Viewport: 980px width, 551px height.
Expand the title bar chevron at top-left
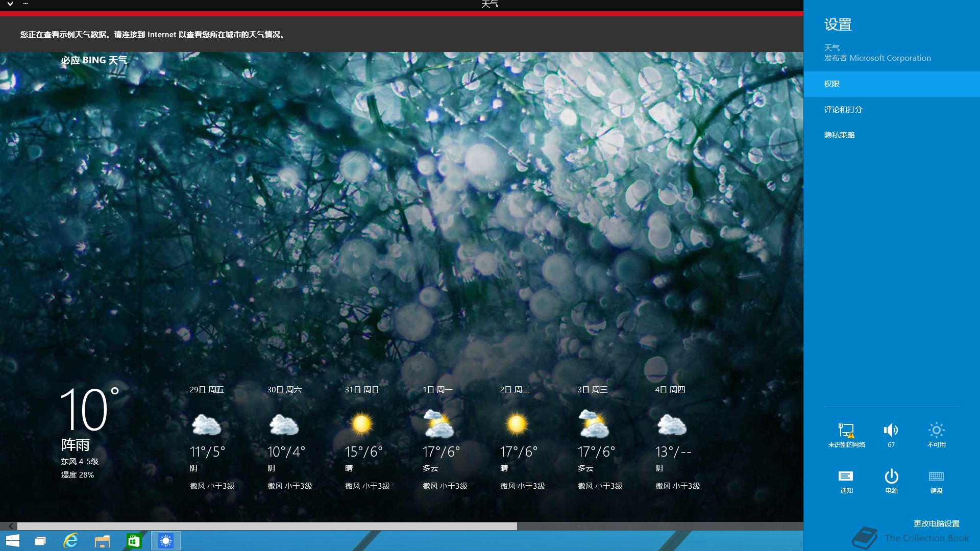(10, 4)
